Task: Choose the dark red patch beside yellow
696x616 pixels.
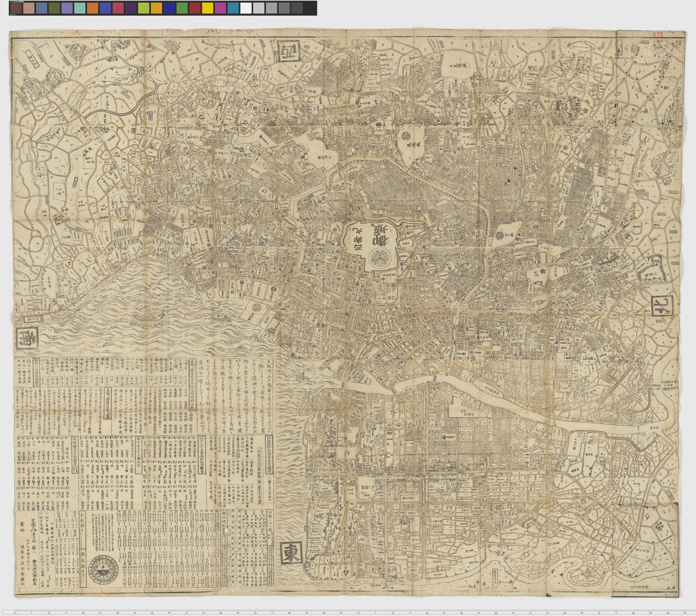Action: click(195, 8)
